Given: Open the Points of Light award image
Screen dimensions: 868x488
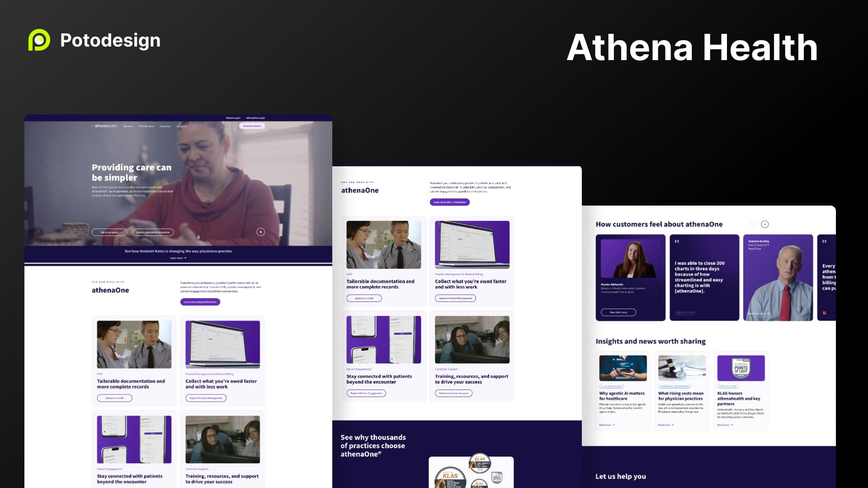Looking at the screenshot, I should (x=741, y=368).
